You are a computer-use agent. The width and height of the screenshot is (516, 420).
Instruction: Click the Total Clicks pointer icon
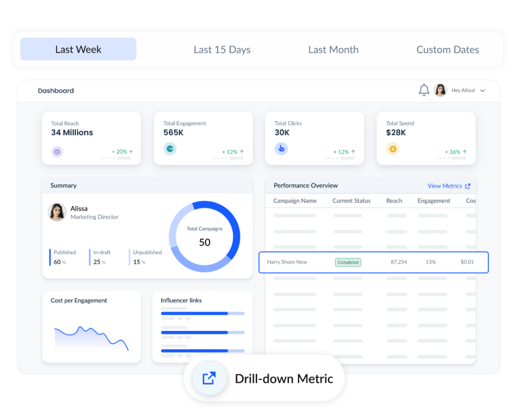[x=281, y=149]
